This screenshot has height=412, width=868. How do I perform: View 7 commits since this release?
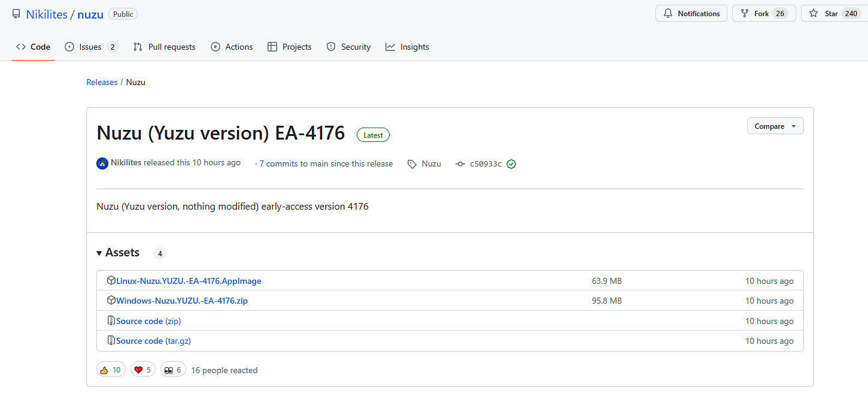point(278,164)
